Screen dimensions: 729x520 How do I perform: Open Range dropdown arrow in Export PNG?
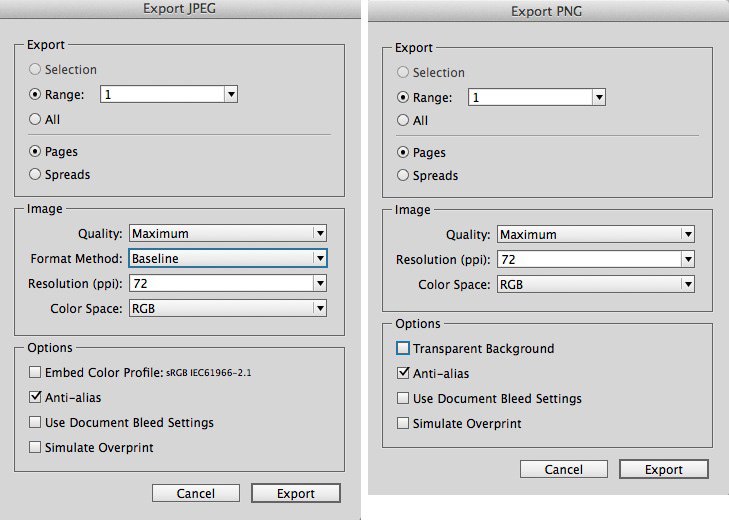click(599, 97)
